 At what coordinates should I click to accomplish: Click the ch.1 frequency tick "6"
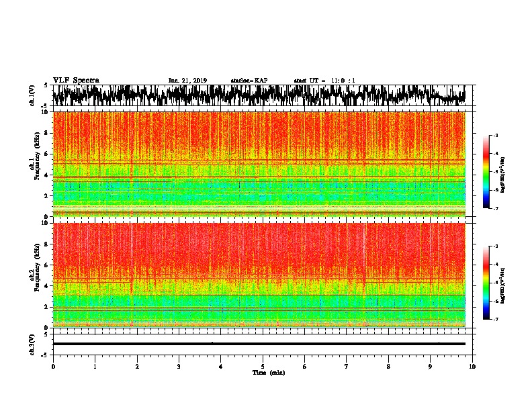pos(47,154)
